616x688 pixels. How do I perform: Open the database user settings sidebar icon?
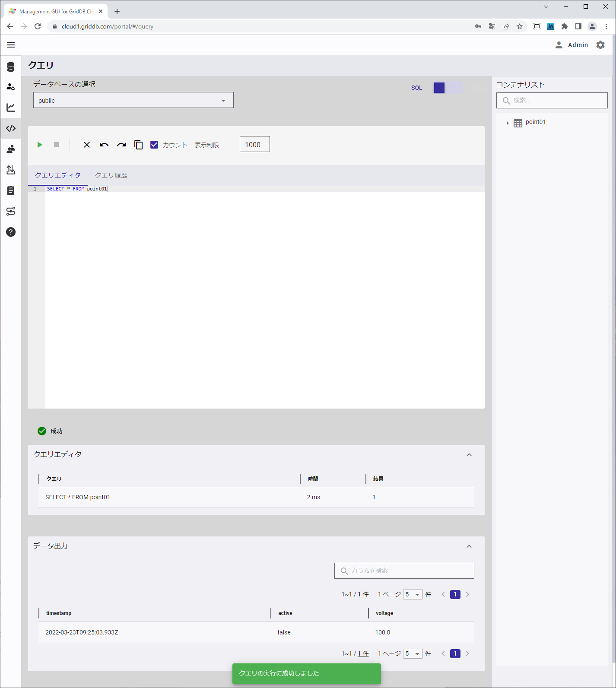11,87
